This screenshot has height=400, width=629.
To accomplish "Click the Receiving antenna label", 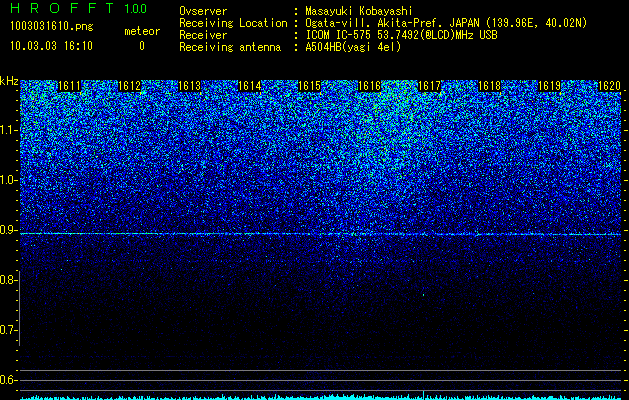I will (x=230, y=47).
